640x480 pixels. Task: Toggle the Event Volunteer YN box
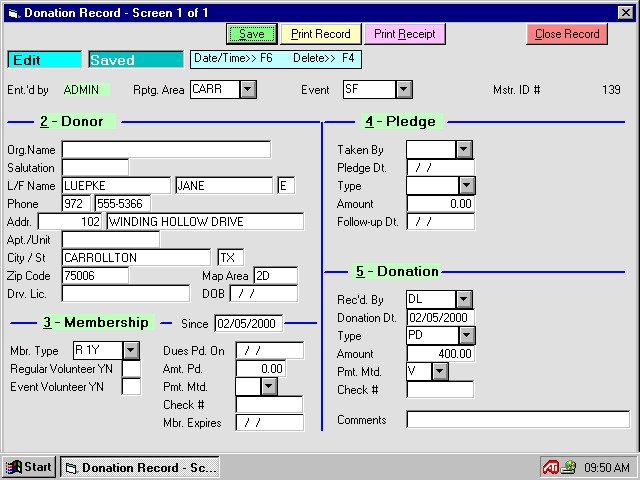coord(131,387)
